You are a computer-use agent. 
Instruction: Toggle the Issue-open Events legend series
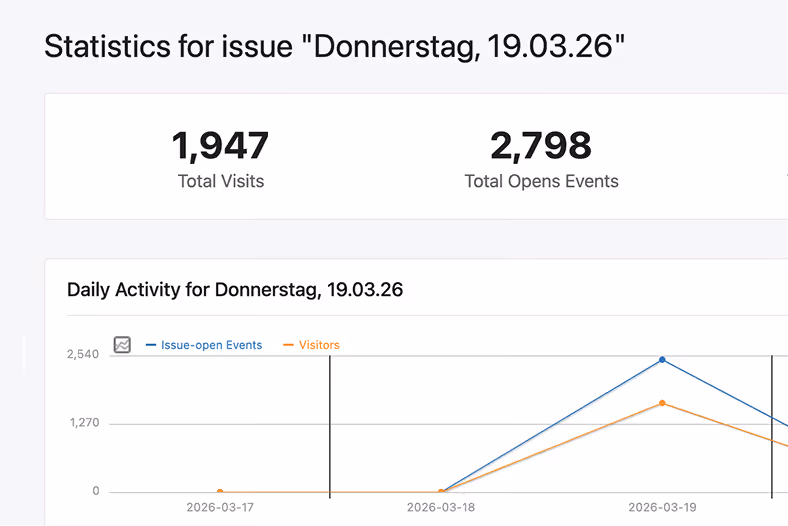coord(204,345)
